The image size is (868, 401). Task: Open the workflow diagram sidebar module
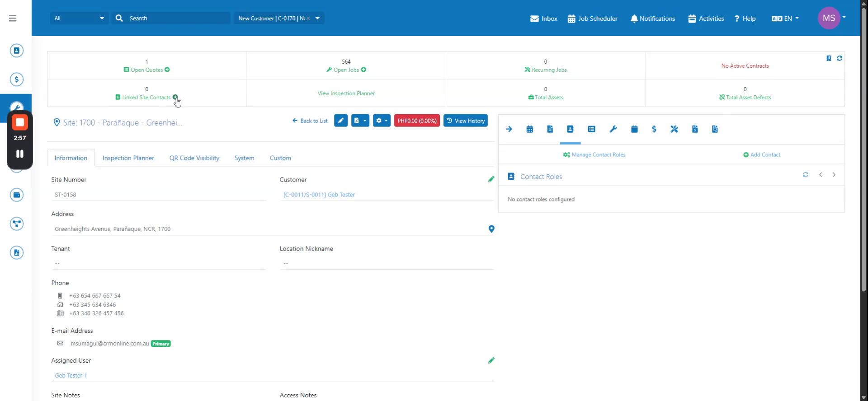coord(17,224)
